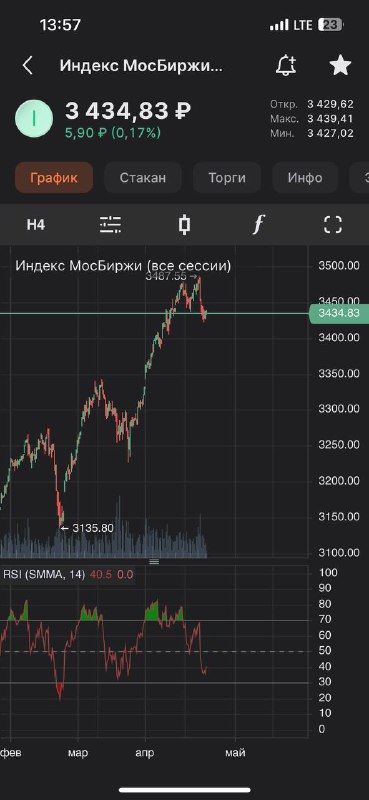This screenshot has width=369, height=800.
Task: Grab the chart/RSI panel divider handle
Action: pyautogui.click(x=154, y=562)
